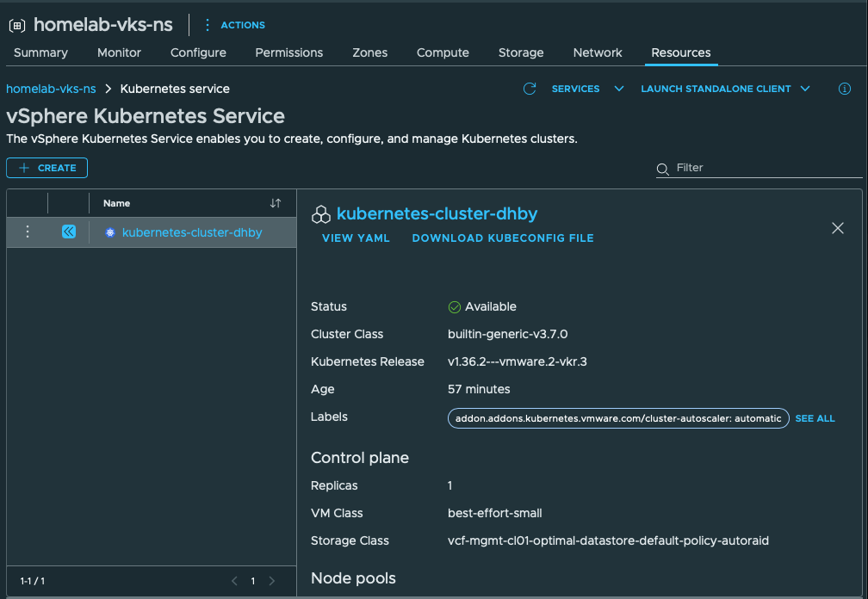The image size is (868, 599).
Task: Switch to the Zones tab
Action: pos(369,52)
